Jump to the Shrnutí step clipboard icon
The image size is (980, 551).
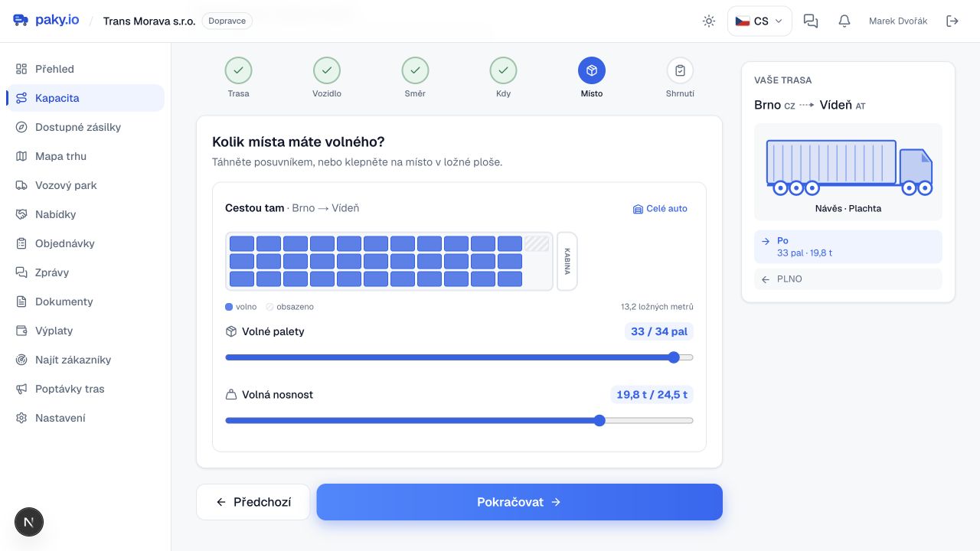(x=680, y=70)
